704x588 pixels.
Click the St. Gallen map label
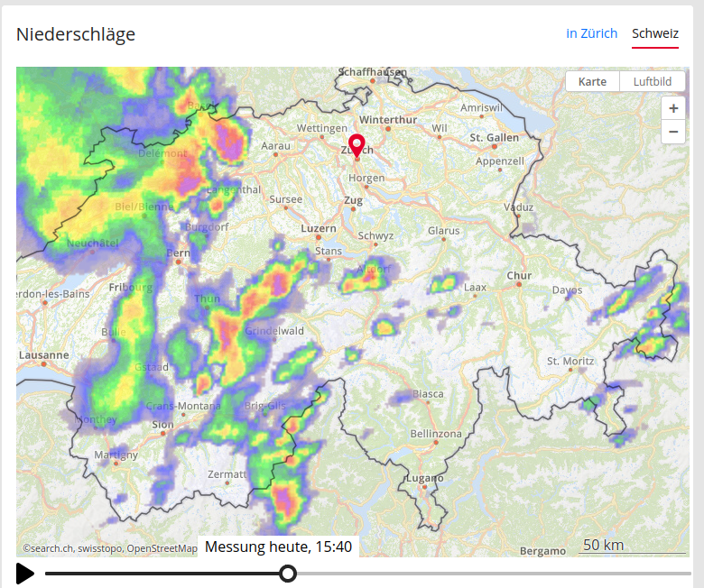494,138
